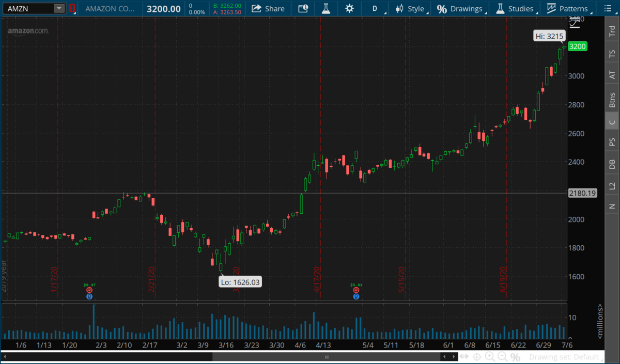The height and width of the screenshot is (364, 620).
Task: Click the 5/15/20 expiration date marker
Action: (x=401, y=279)
